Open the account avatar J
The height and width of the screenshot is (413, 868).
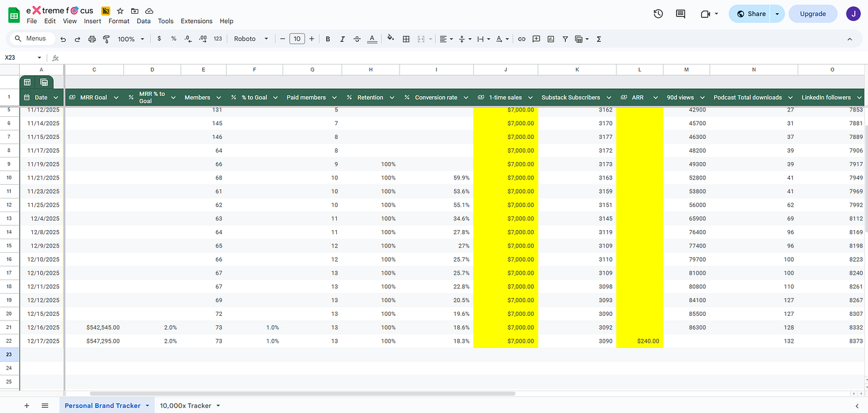pyautogui.click(x=854, y=14)
